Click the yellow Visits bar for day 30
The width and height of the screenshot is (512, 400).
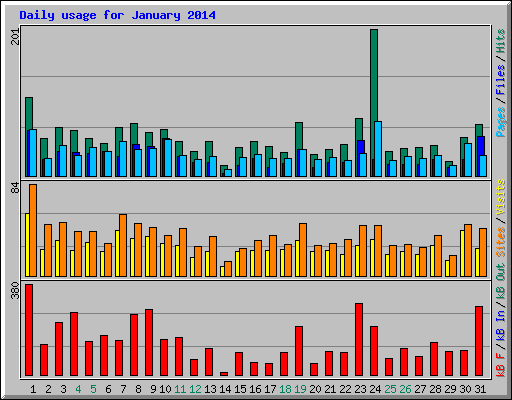click(462, 253)
